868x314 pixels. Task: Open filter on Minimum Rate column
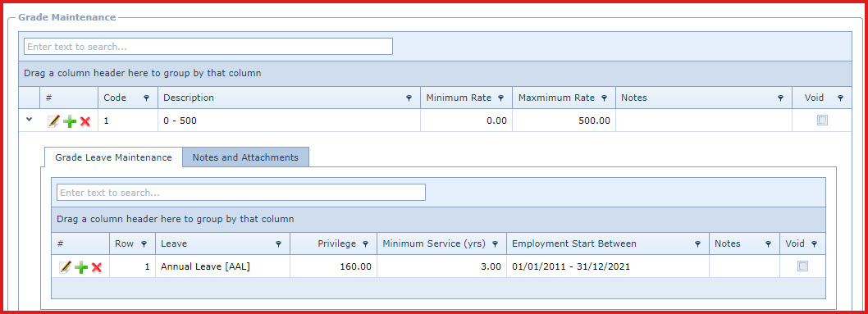pos(500,98)
